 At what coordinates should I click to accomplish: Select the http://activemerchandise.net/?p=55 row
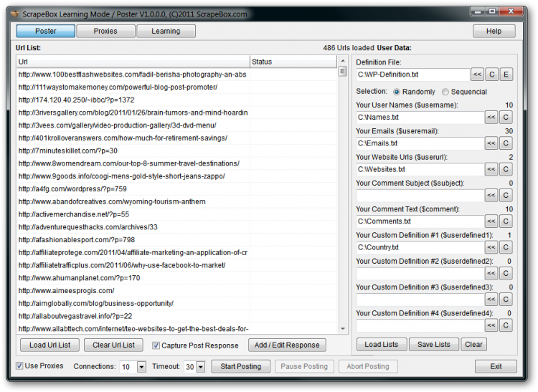pos(176,214)
